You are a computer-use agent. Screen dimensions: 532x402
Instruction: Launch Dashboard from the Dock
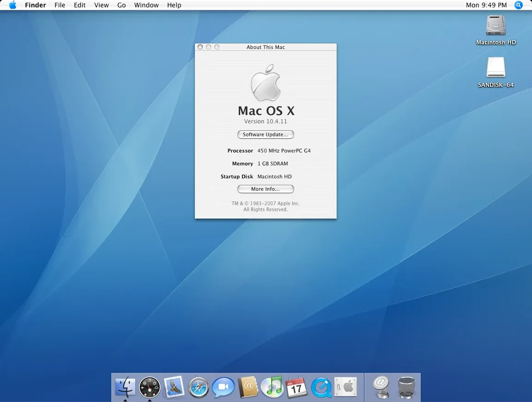click(x=150, y=387)
